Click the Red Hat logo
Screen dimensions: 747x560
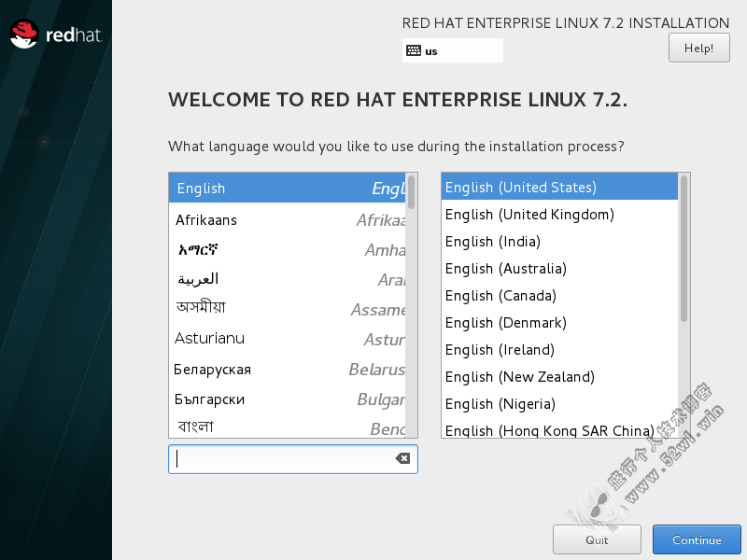(x=56, y=35)
